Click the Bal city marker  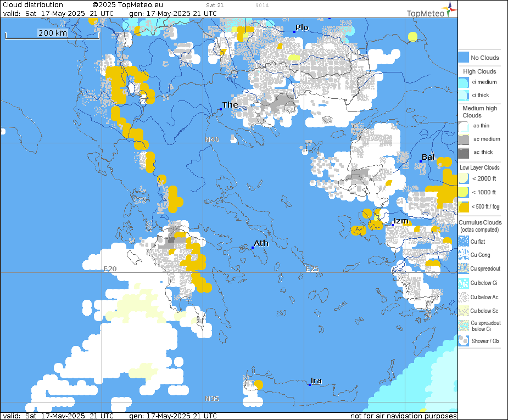[x=421, y=161]
